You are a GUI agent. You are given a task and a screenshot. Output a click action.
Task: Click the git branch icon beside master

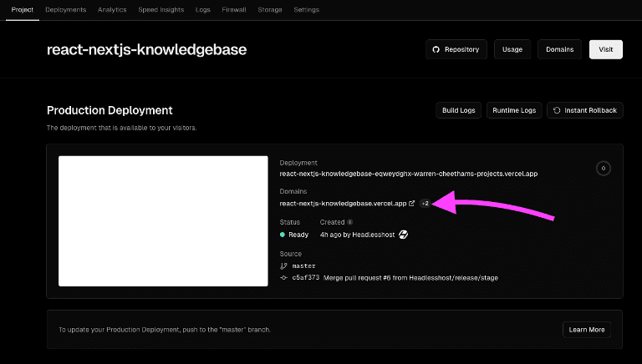[283, 265]
